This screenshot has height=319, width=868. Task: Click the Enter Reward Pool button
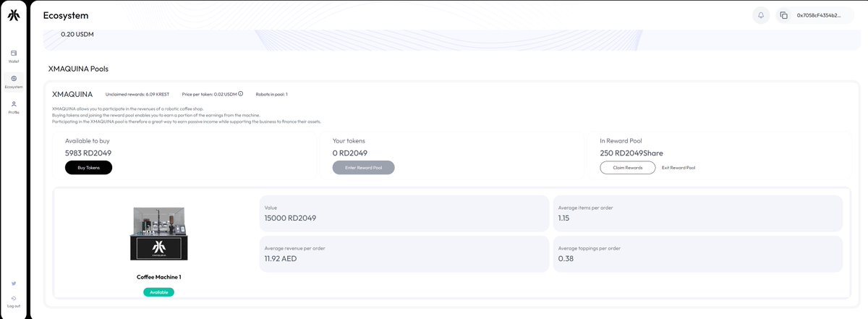pyautogui.click(x=363, y=167)
